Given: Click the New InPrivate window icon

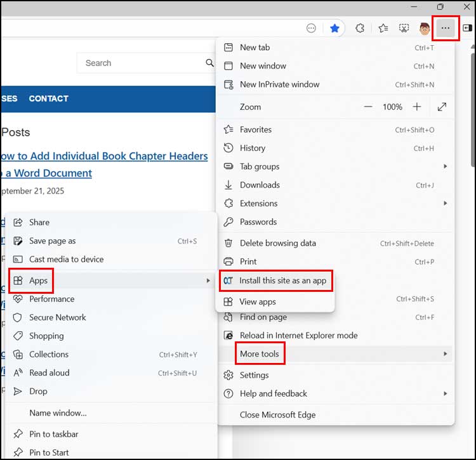Looking at the screenshot, I should [228, 84].
